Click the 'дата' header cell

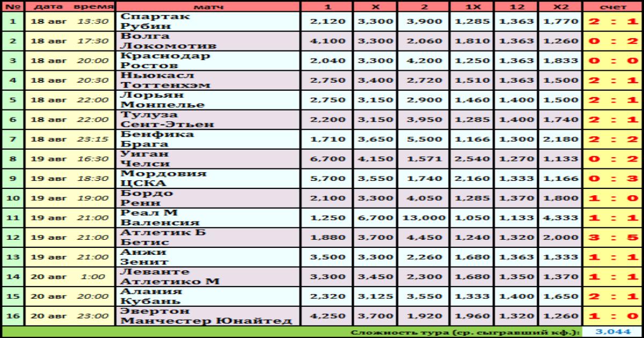[47, 6]
